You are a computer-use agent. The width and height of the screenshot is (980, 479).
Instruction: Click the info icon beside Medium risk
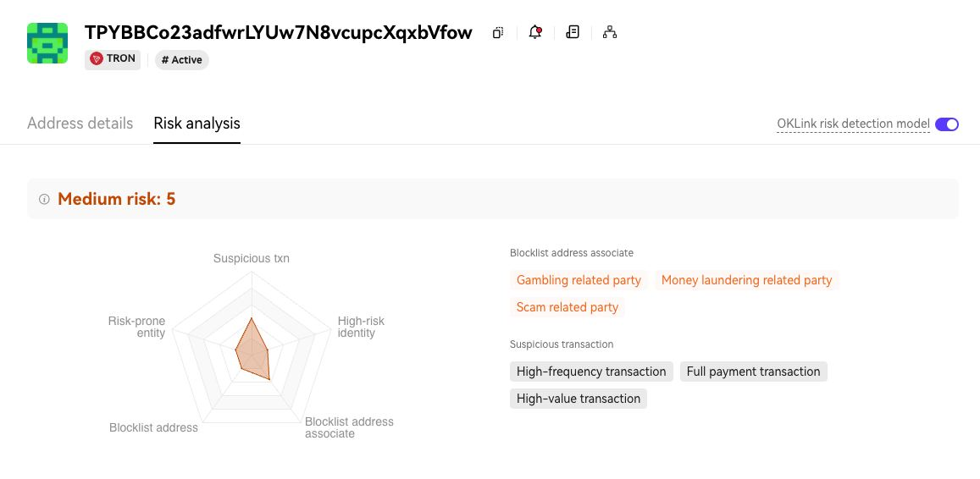tap(44, 200)
